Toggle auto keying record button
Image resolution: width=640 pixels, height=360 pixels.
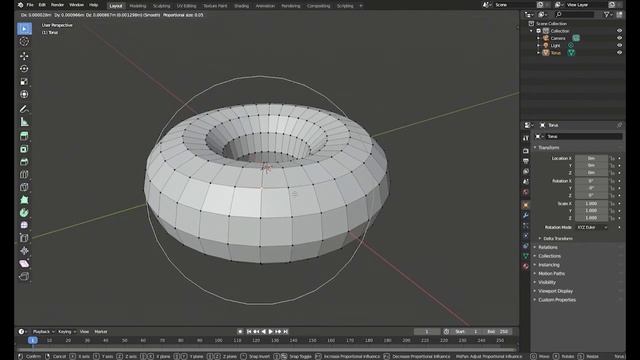[x=240, y=331]
